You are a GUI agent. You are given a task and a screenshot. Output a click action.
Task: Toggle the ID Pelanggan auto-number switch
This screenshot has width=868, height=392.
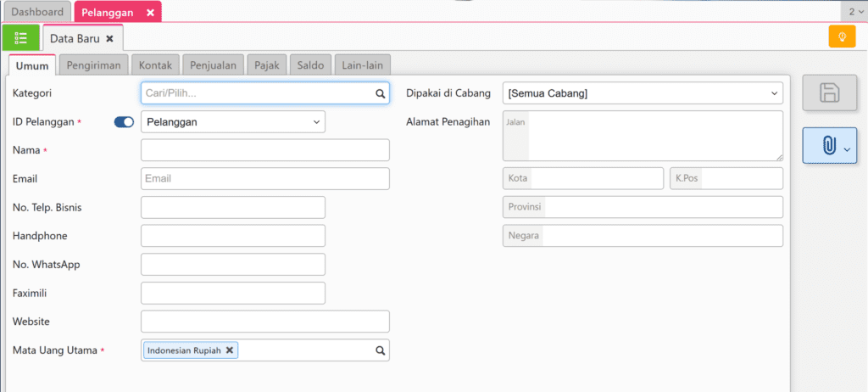124,122
